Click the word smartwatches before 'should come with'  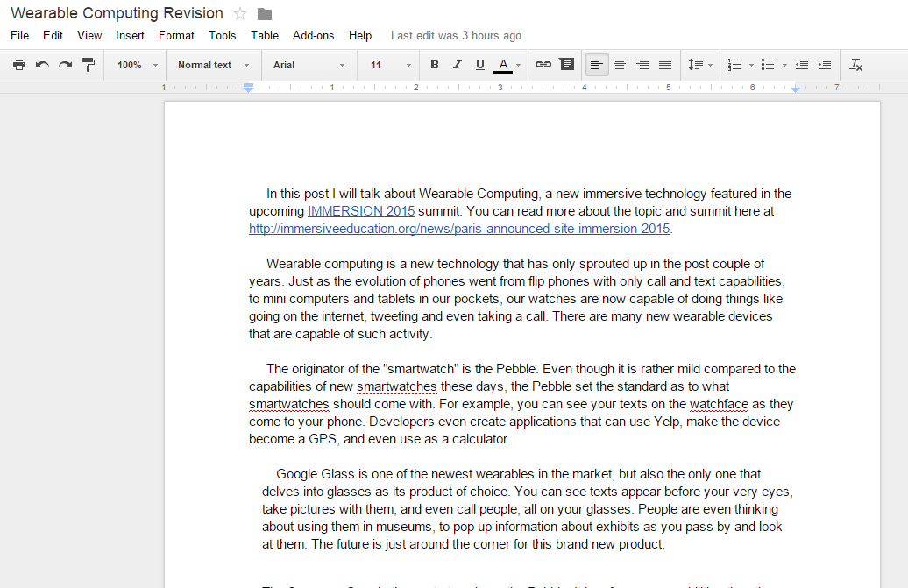pyautogui.click(x=289, y=404)
